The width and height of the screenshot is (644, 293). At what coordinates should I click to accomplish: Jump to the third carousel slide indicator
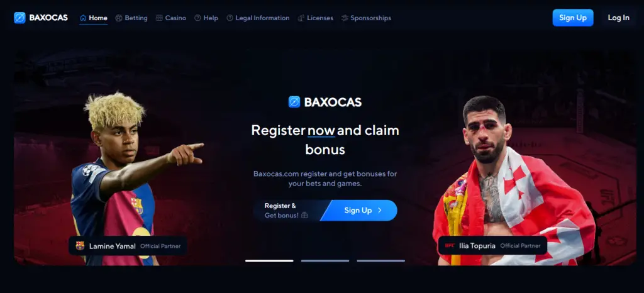pos(380,260)
